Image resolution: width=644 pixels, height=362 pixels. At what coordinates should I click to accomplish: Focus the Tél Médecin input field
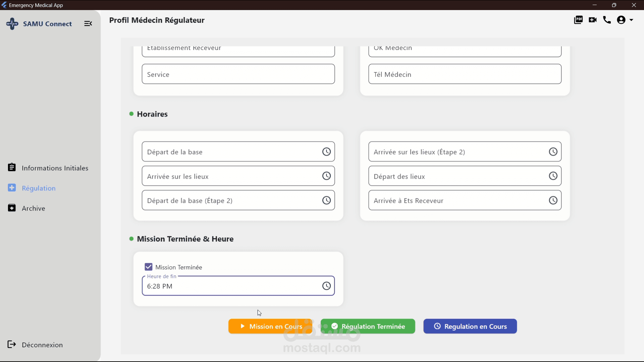[x=465, y=74]
